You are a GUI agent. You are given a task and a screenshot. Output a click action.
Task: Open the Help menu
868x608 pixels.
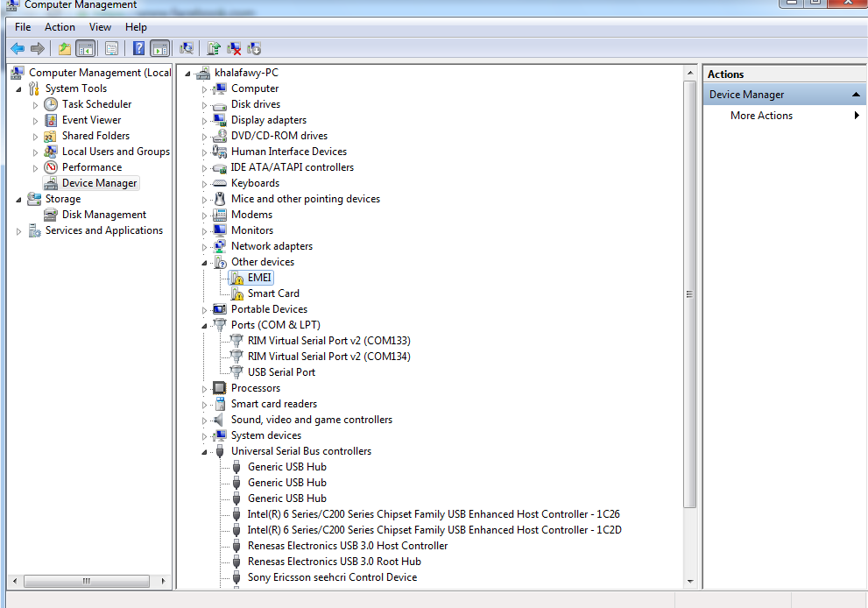(x=136, y=27)
